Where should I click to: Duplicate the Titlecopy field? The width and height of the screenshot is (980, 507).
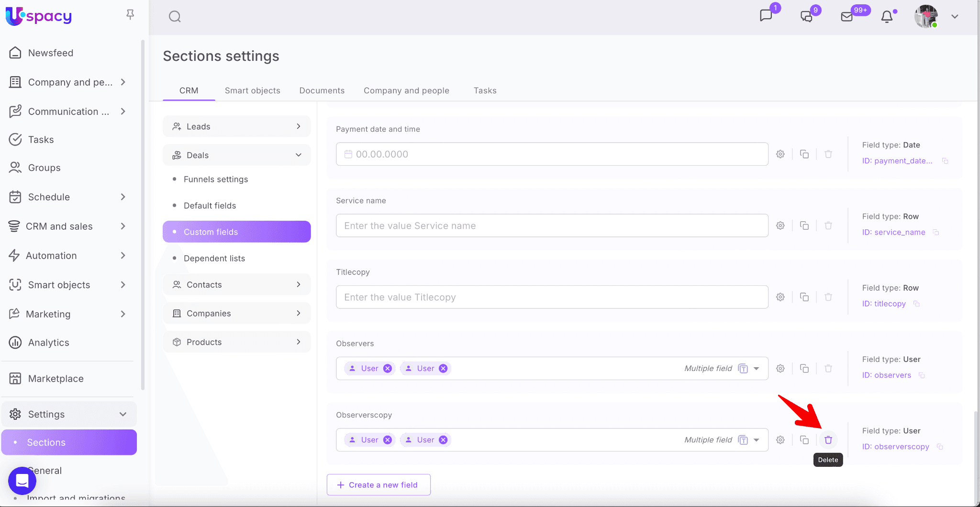[804, 297]
